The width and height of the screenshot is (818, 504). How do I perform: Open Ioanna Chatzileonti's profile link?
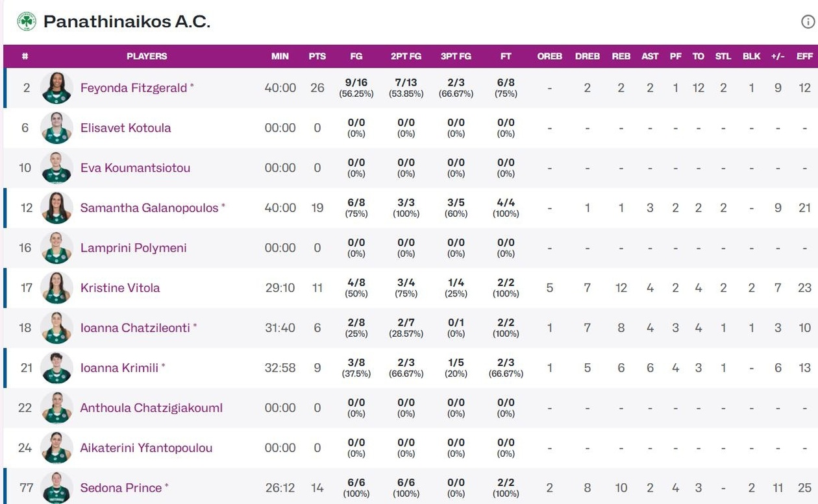pos(135,328)
